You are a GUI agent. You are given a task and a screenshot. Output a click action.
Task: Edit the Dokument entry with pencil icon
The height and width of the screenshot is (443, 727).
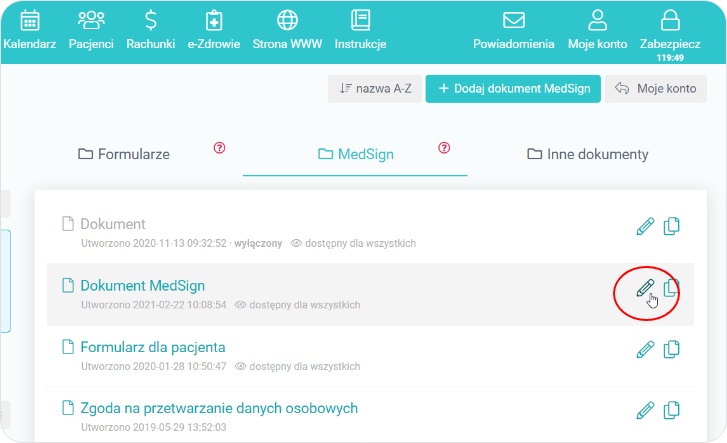(x=645, y=226)
